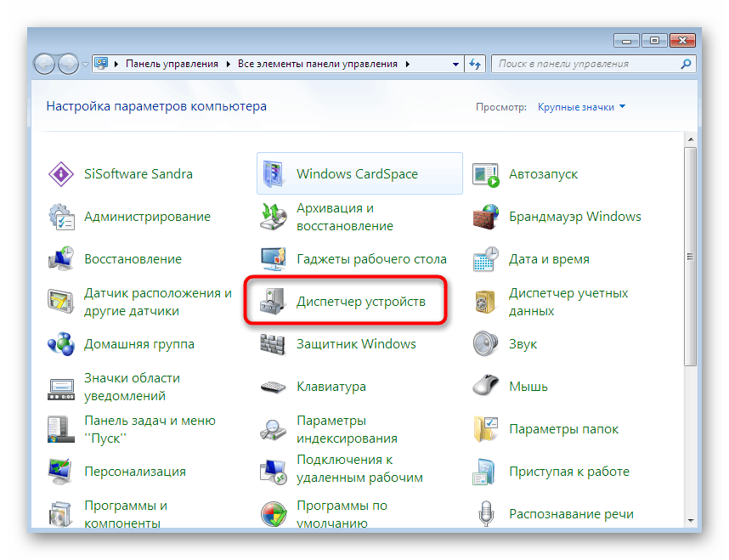The image size is (729, 560).
Task: Select Панель управления breadcrumb segment
Action: pyautogui.click(x=172, y=65)
